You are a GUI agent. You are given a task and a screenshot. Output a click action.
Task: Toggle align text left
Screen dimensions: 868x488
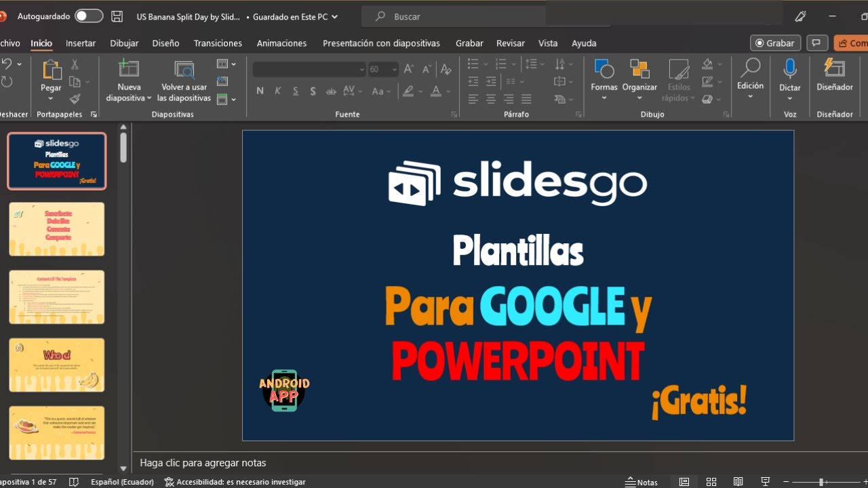point(473,99)
